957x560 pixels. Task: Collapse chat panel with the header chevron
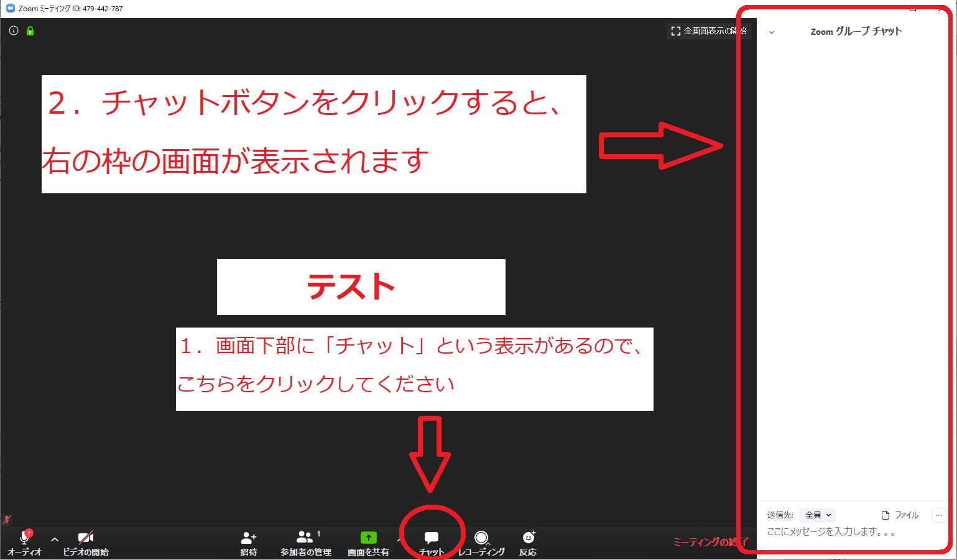coord(772,32)
